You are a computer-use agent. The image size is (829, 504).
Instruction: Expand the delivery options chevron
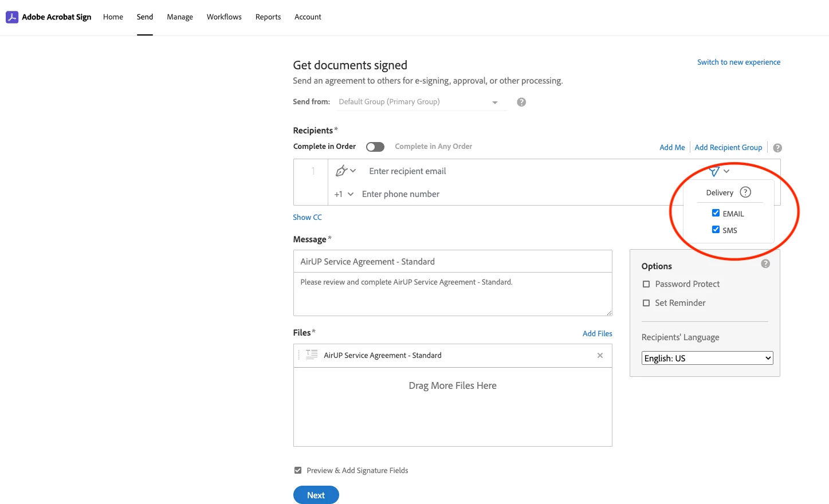(x=726, y=171)
